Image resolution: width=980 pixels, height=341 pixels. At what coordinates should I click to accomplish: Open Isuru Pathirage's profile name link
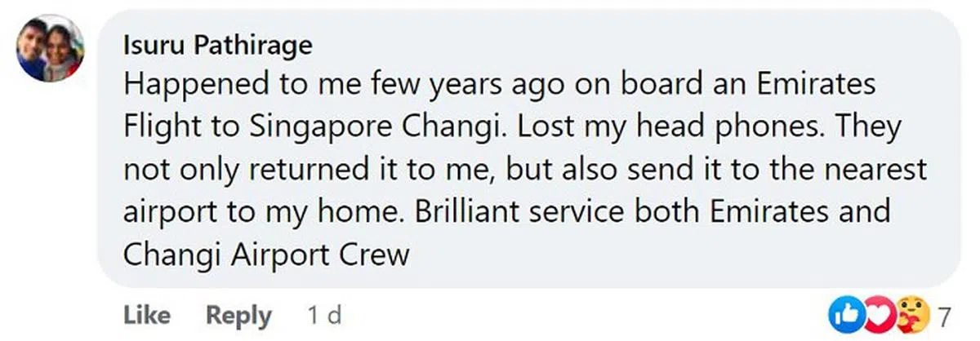click(217, 46)
